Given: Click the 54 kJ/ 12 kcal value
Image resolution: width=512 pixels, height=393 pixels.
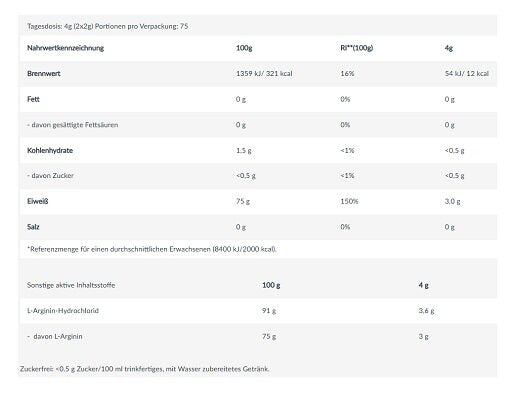Looking at the screenshot, I should pyautogui.click(x=467, y=74).
